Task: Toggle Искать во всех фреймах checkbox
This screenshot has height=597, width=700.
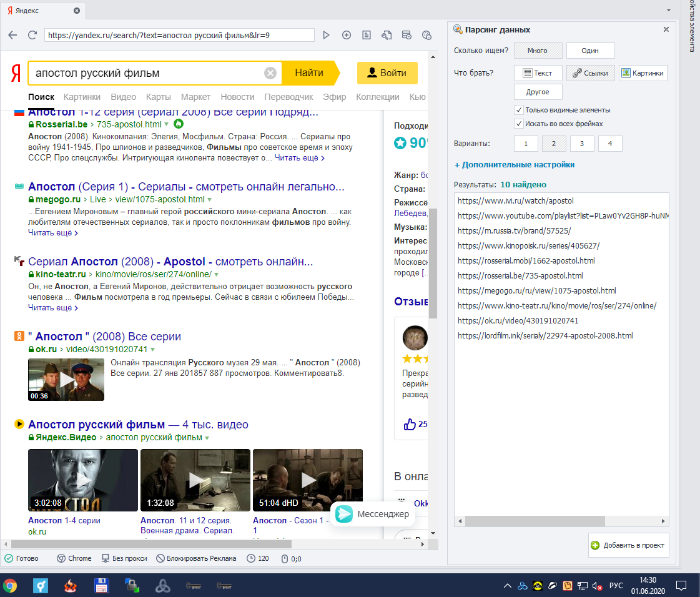Action: (x=518, y=124)
